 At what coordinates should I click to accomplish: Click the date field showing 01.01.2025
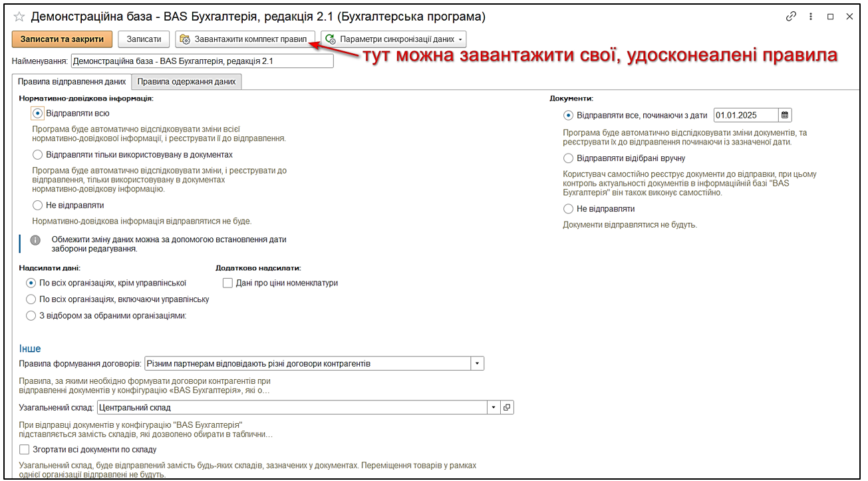746,115
